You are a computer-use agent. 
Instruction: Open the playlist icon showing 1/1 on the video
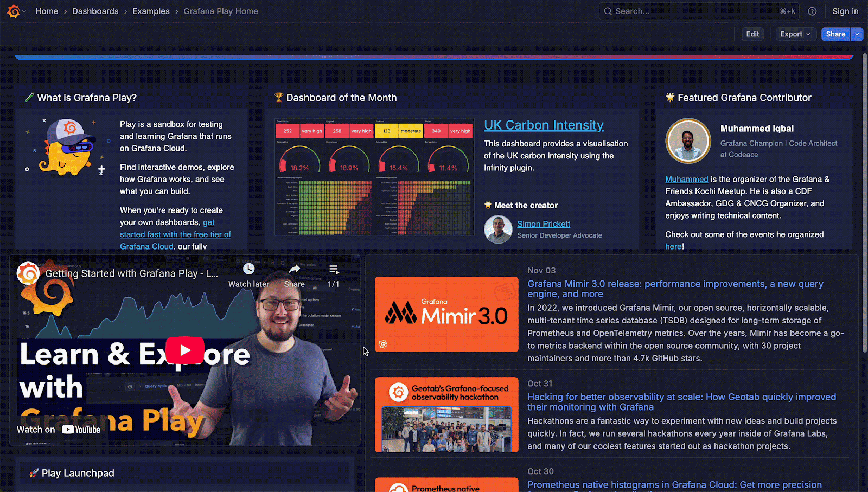(x=333, y=269)
